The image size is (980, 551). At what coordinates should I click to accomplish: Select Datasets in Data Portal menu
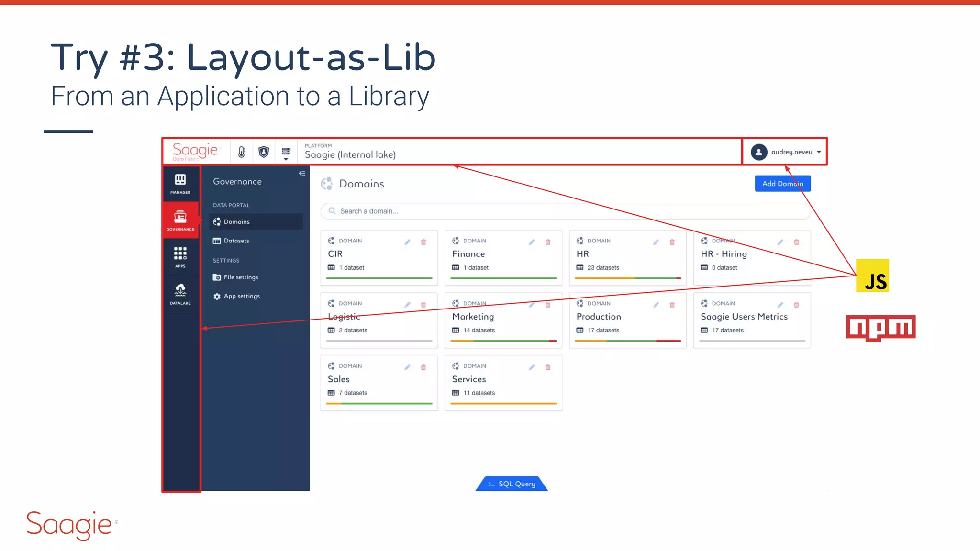coord(236,241)
